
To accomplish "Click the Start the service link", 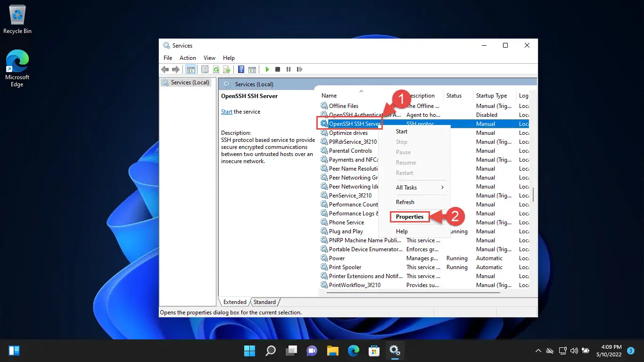I will point(227,112).
